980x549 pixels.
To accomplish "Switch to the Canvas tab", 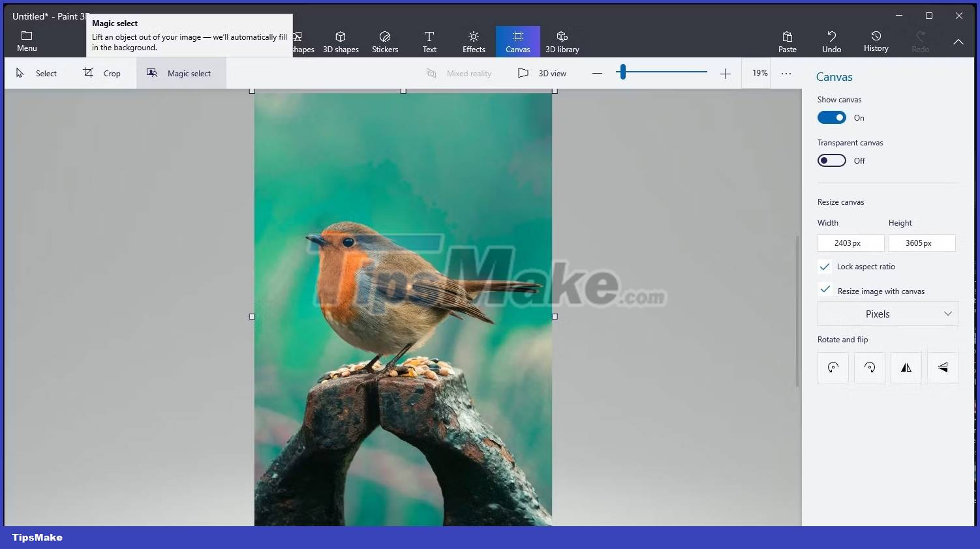I will click(x=518, y=40).
